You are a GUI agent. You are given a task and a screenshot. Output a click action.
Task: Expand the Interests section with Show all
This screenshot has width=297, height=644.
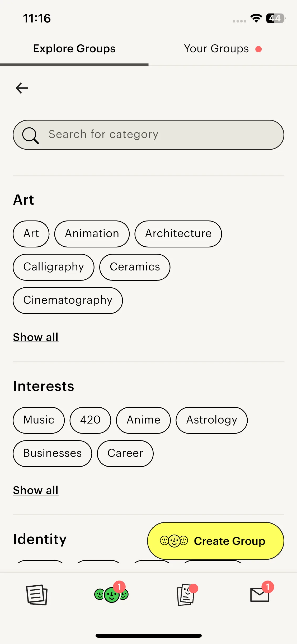[x=36, y=490]
